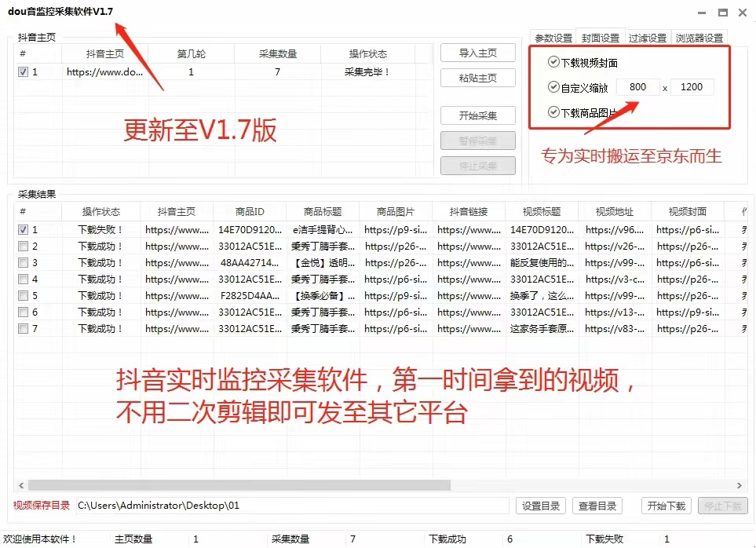Edit scale width field 800

click(x=638, y=87)
